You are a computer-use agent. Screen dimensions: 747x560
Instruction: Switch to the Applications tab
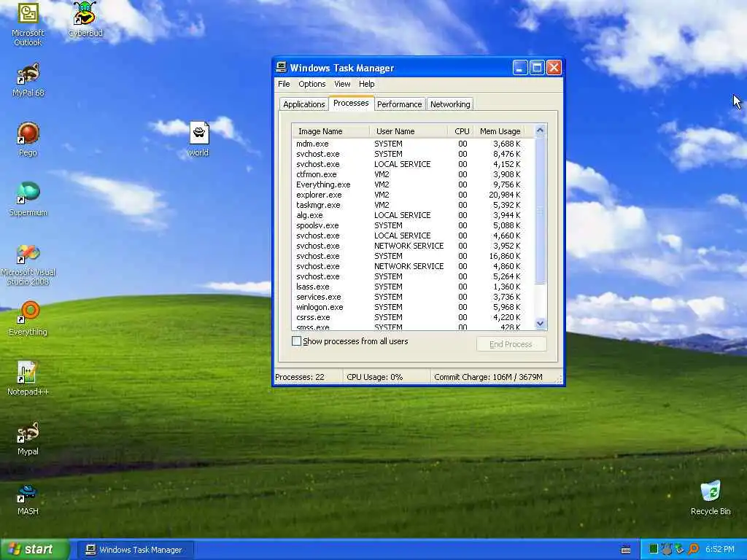pyautogui.click(x=304, y=104)
